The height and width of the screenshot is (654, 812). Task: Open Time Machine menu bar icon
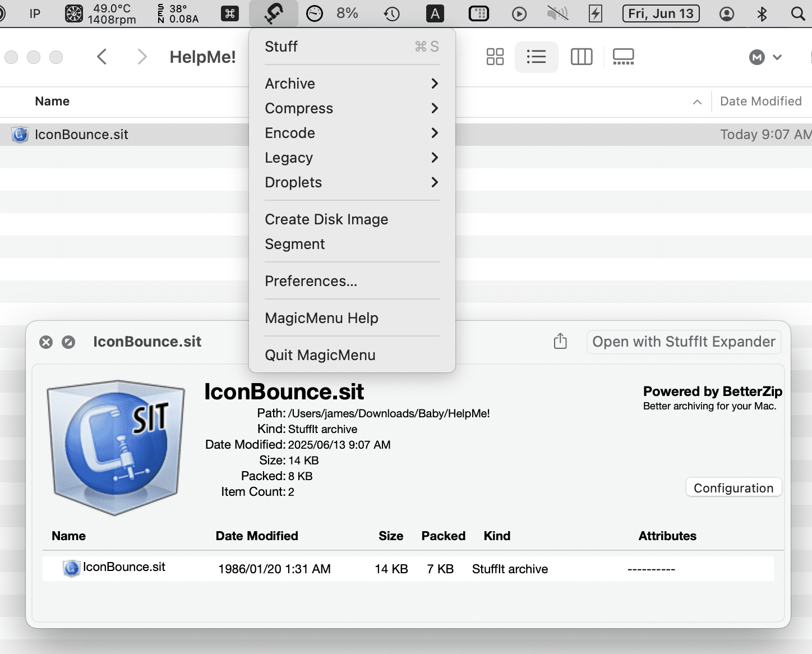coord(391,13)
